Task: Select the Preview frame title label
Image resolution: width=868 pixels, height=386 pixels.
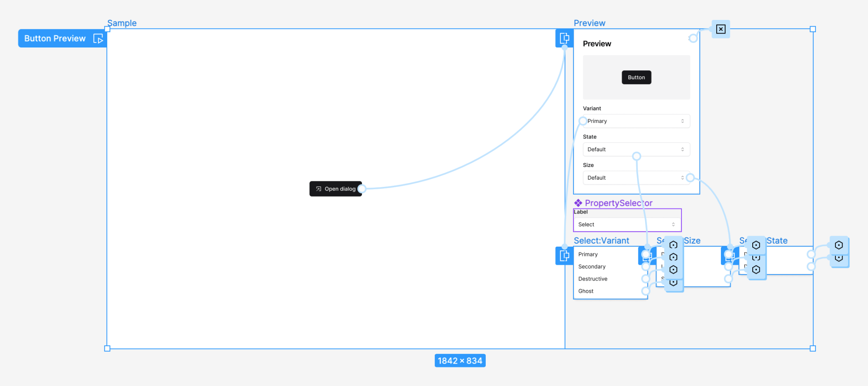Action: pos(590,23)
